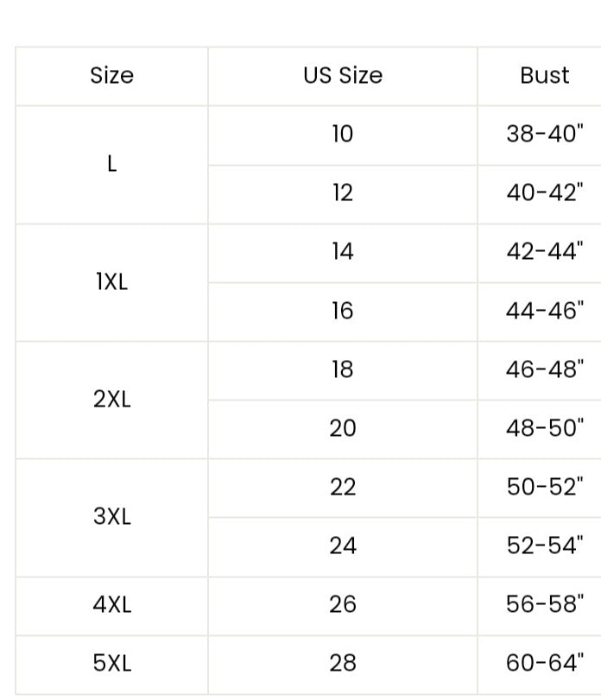This screenshot has width=601, height=700.
Task: Click the US Size column header
Action: [x=342, y=76]
